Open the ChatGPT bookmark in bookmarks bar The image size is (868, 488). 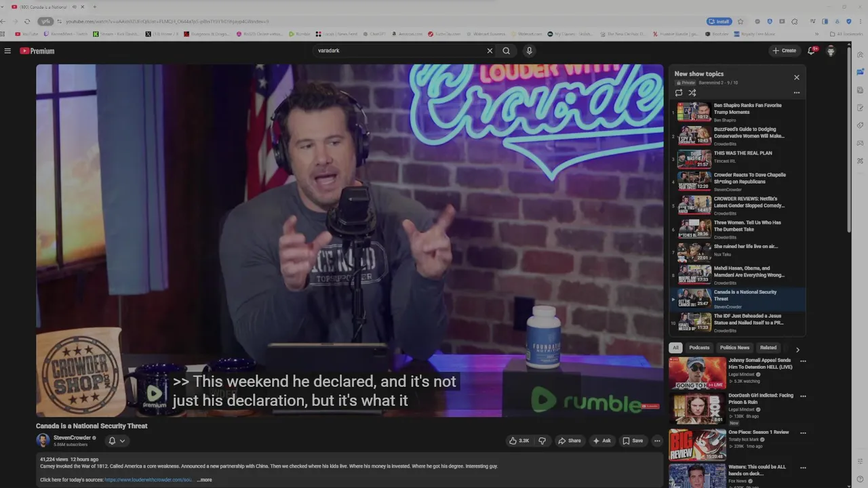click(375, 34)
